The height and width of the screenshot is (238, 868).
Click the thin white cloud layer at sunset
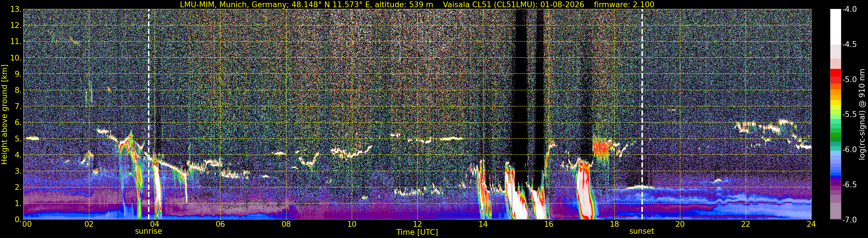[x=639, y=187]
